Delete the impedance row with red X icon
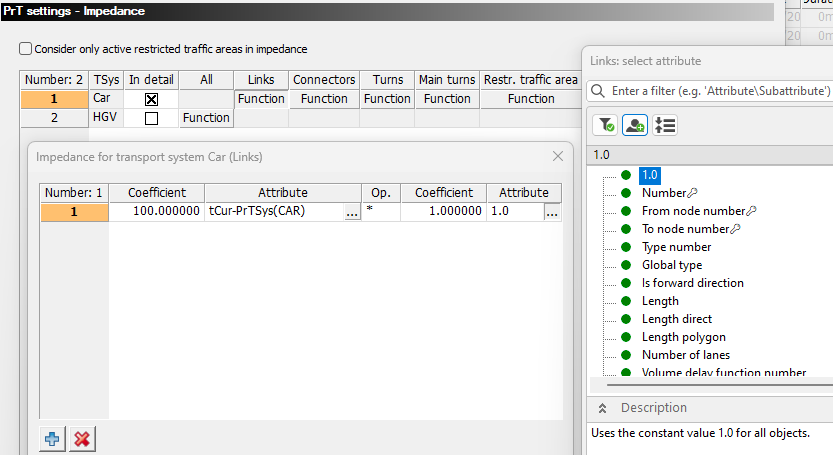 (x=82, y=439)
